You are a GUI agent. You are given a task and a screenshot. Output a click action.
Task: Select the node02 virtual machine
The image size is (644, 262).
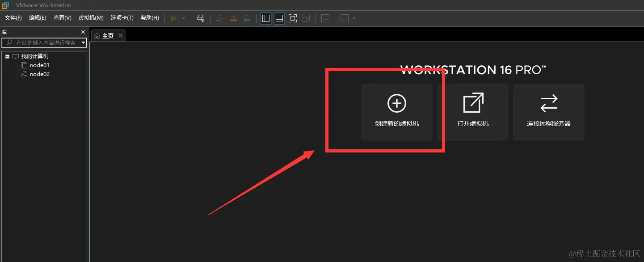click(40, 74)
